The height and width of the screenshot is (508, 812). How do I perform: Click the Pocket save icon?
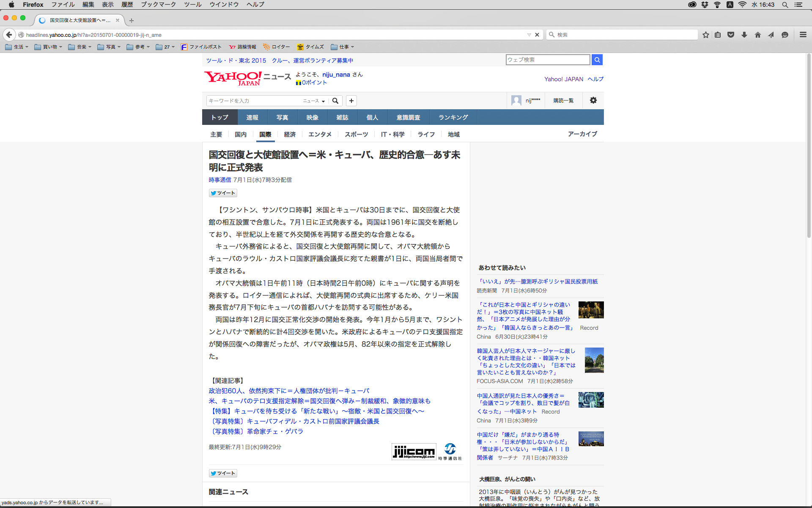[731, 35]
